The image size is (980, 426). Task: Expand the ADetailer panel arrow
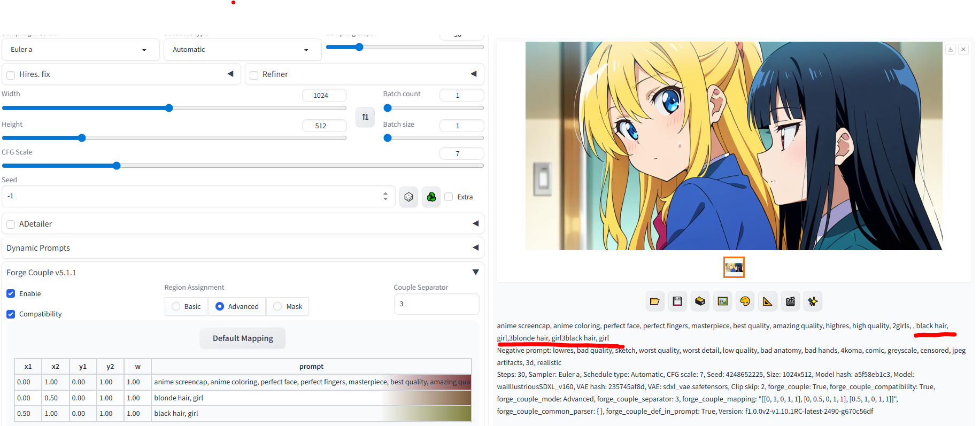point(475,223)
